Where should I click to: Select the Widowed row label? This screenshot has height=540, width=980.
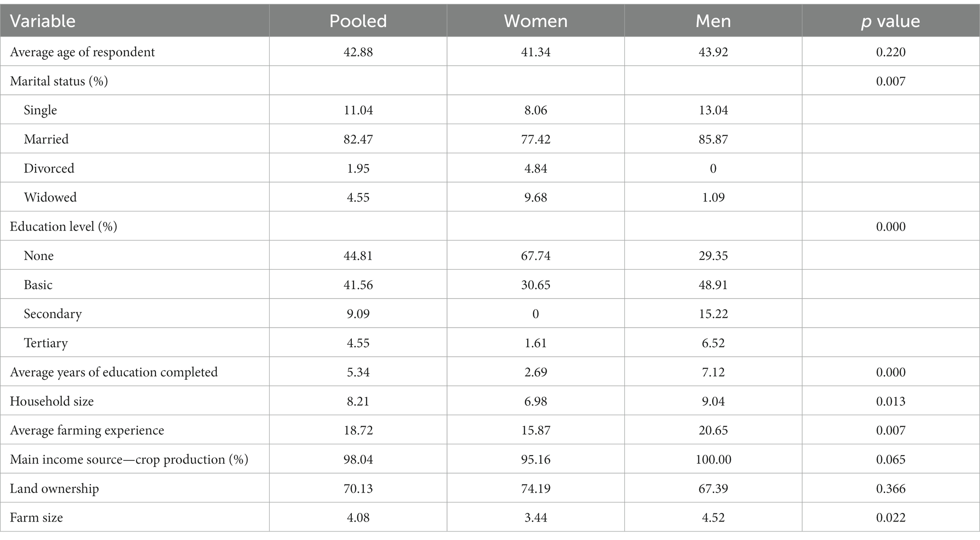tap(50, 197)
